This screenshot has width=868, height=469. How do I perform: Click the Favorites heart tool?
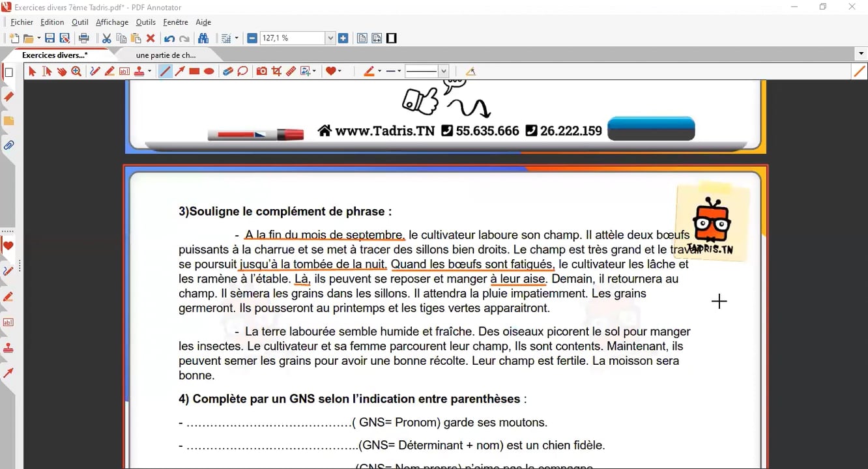pos(330,72)
